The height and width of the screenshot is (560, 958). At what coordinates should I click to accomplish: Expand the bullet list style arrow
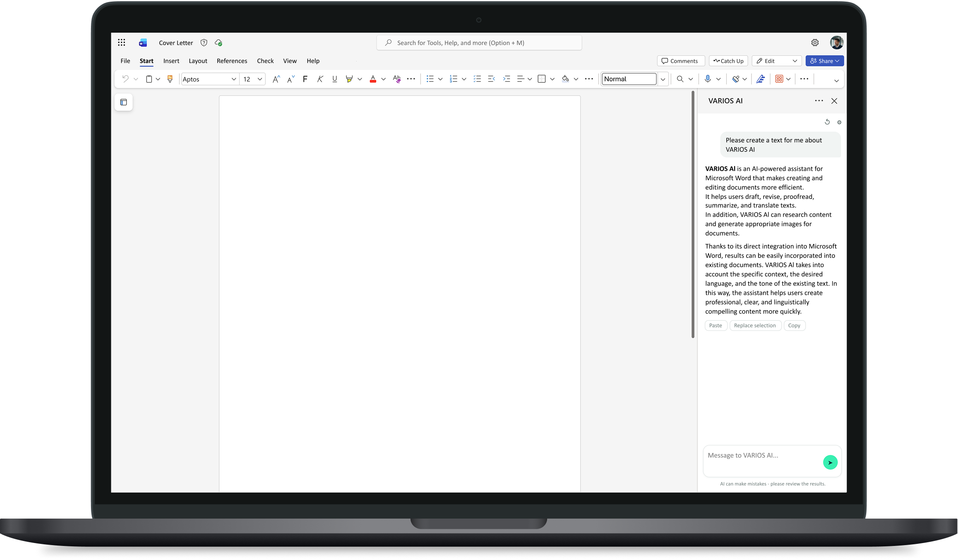tap(440, 79)
